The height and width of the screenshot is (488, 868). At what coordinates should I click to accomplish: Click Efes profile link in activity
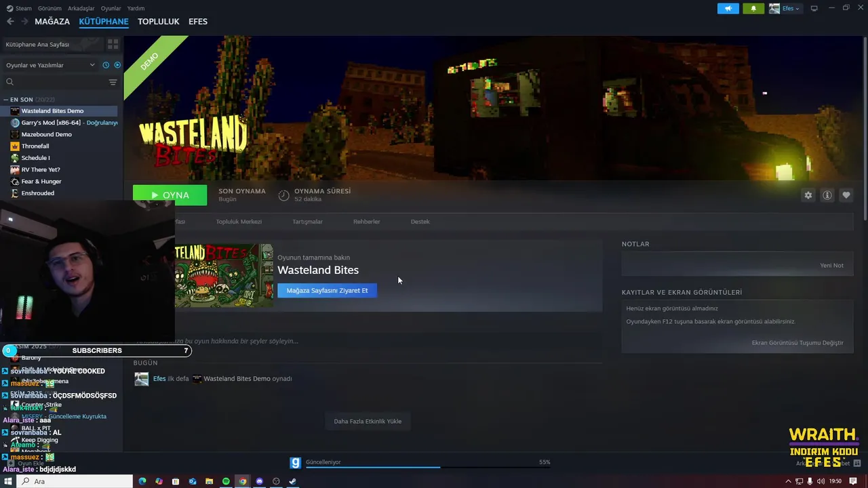[x=159, y=379]
